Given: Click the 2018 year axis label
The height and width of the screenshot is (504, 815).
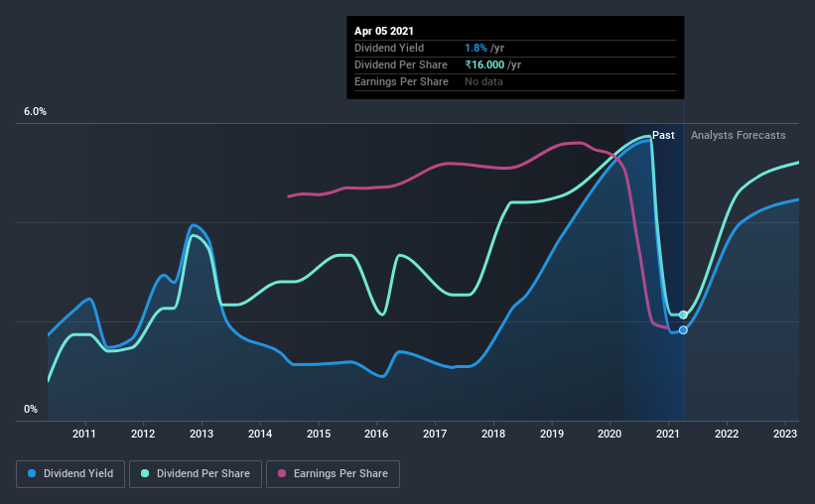Looking at the screenshot, I should coord(493,434).
